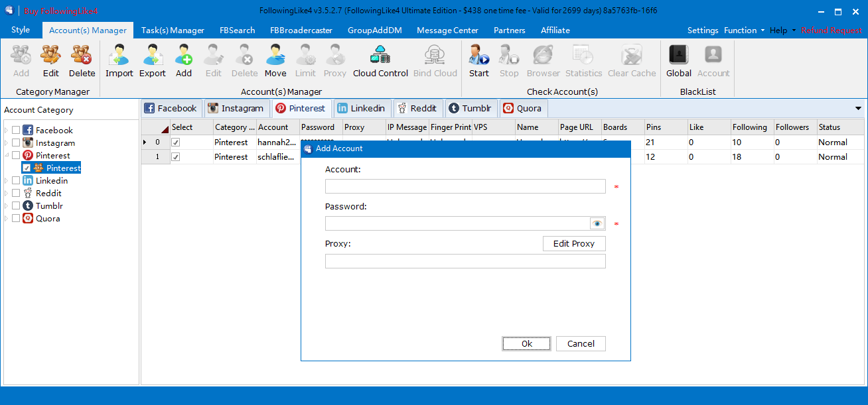The image size is (868, 405).
Task: Click the greyed Edit account icon
Action: (214, 61)
